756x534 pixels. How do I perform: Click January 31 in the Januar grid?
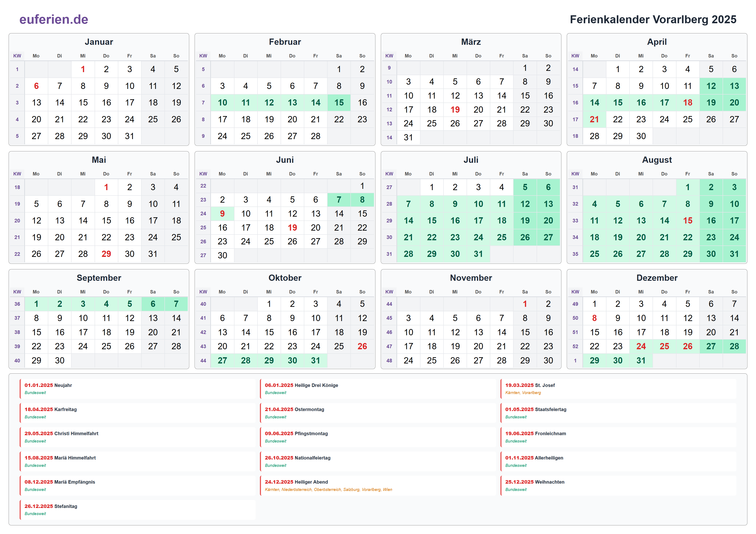129,136
